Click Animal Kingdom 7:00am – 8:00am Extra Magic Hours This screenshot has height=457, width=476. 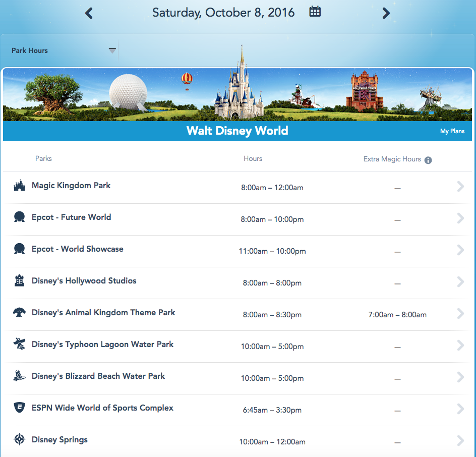[397, 315]
